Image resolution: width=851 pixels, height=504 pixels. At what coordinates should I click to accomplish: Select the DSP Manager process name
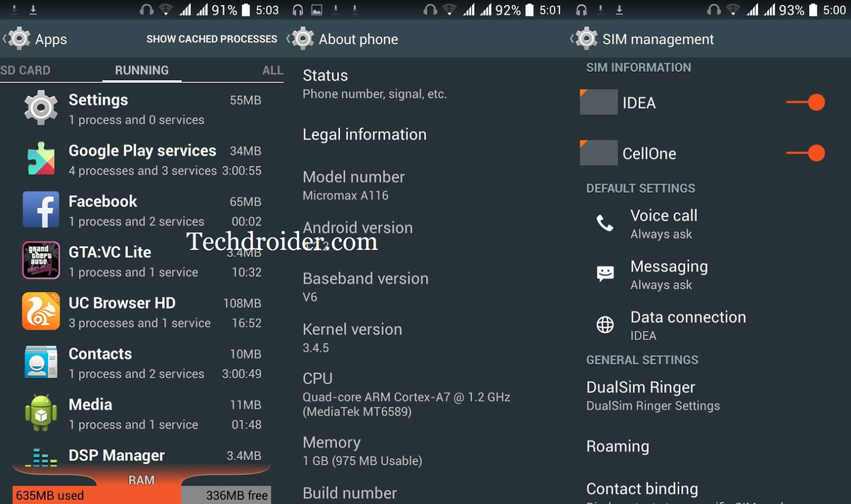pyautogui.click(x=116, y=456)
